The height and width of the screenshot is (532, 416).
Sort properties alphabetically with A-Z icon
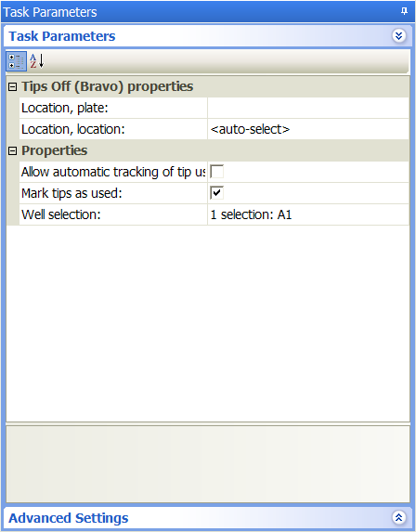(36, 61)
